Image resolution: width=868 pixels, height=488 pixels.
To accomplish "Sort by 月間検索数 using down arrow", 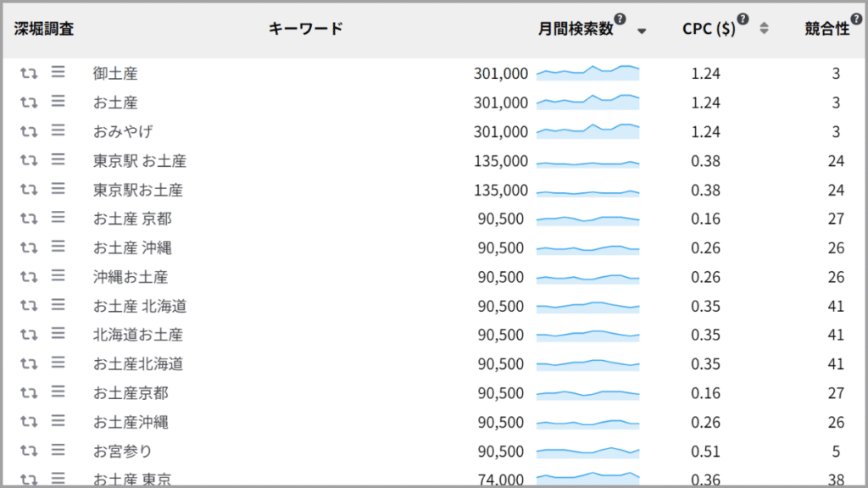I will click(x=642, y=30).
